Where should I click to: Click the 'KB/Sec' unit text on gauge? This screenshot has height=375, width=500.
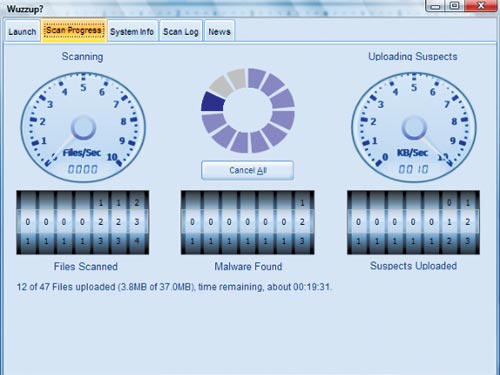[412, 153]
